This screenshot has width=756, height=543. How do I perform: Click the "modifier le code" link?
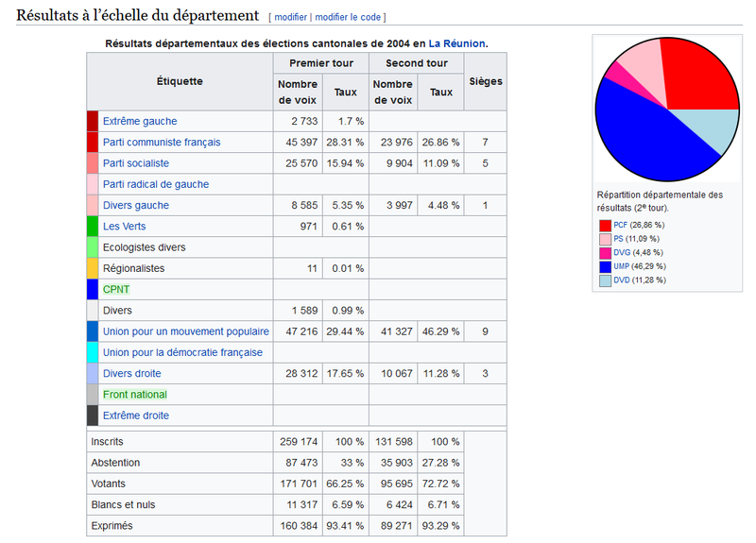(348, 17)
